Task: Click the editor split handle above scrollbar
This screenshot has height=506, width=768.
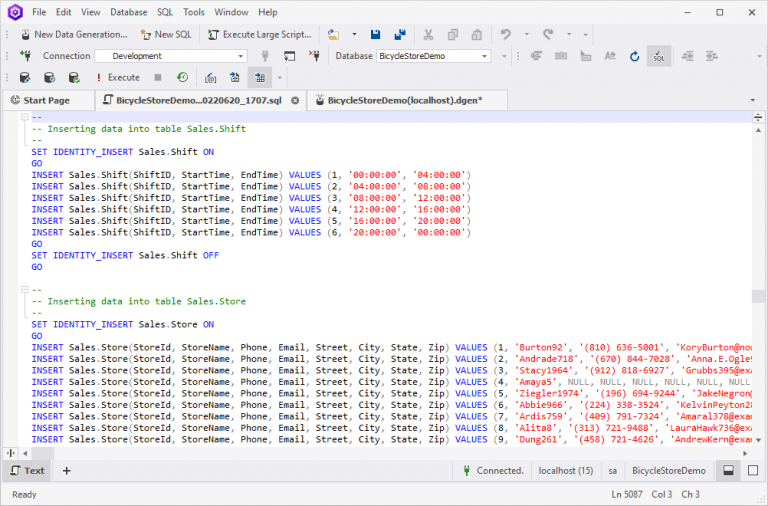Action: pyautogui.click(x=758, y=117)
